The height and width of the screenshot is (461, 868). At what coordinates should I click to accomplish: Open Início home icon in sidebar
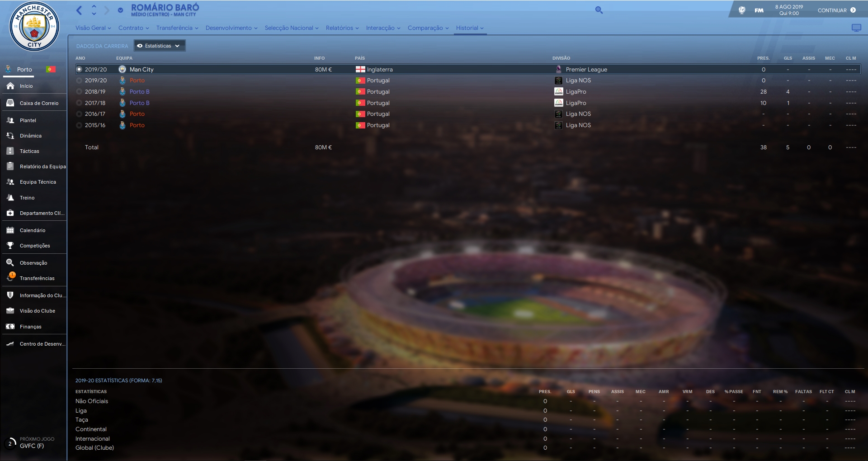pos(10,86)
